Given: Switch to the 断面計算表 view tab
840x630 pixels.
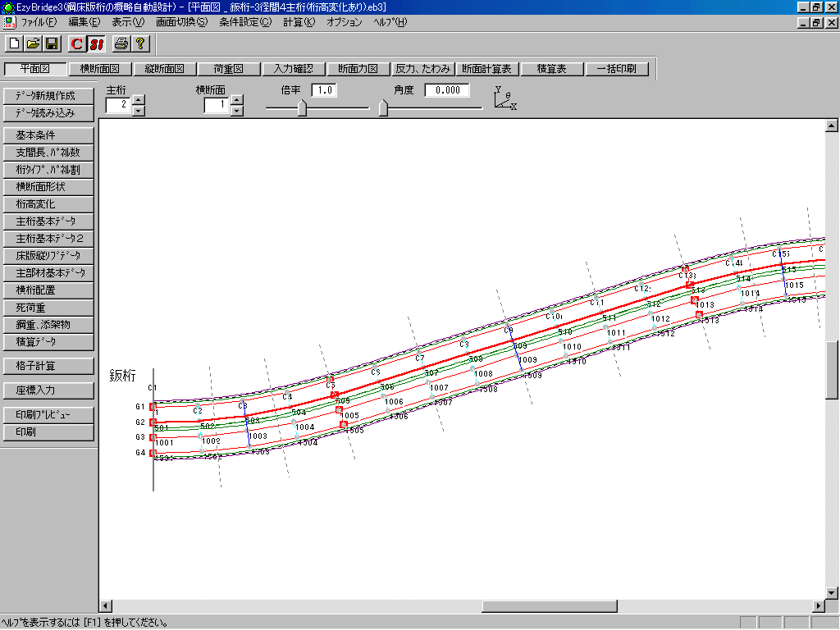Looking at the screenshot, I should tap(487, 69).
